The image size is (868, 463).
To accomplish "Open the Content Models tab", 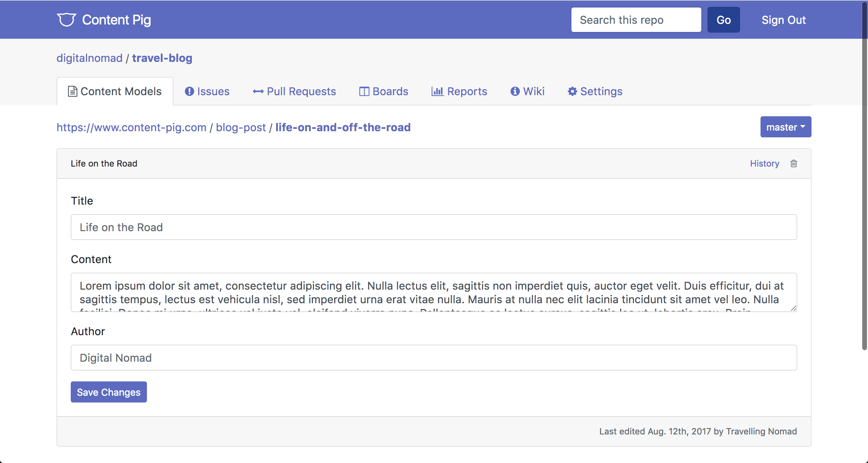I will (x=115, y=91).
